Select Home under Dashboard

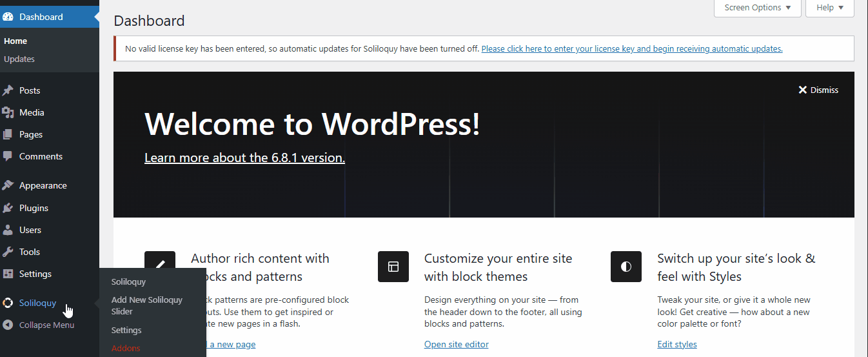(x=15, y=41)
